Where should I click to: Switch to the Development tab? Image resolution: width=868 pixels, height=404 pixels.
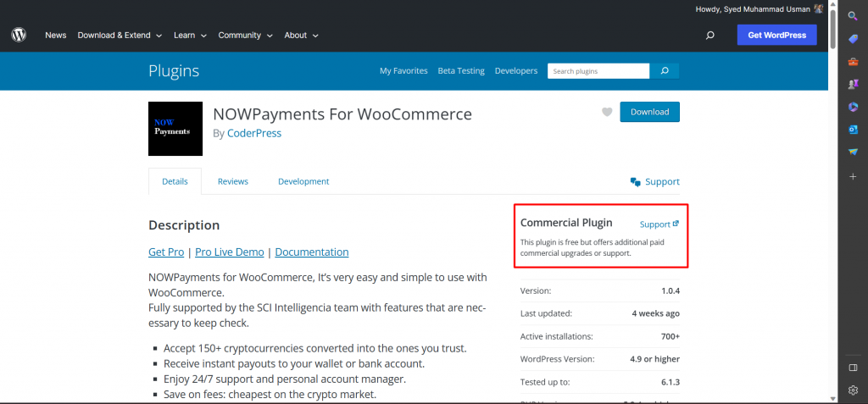coord(303,181)
